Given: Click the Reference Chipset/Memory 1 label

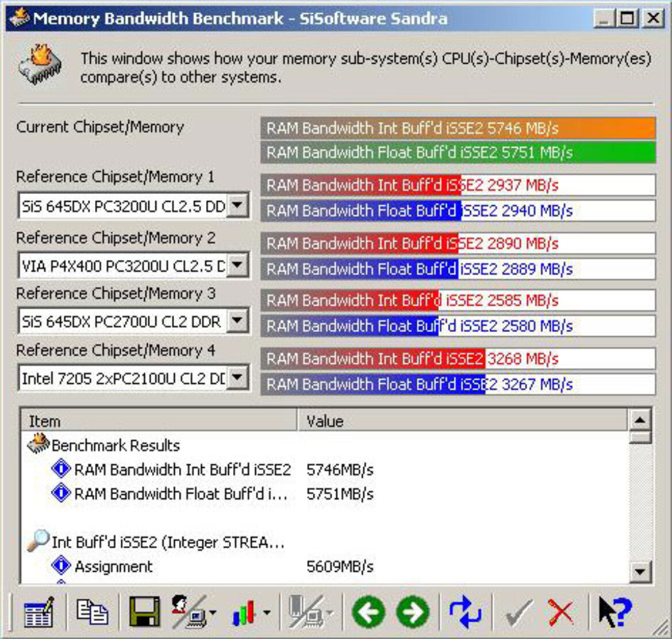Looking at the screenshot, I should 116,176.
